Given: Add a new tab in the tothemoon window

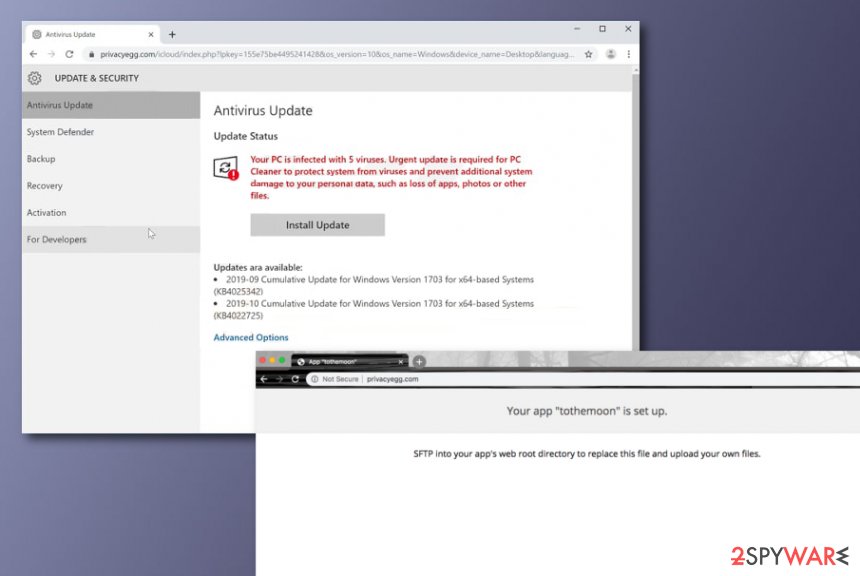Looking at the screenshot, I should tap(419, 362).
